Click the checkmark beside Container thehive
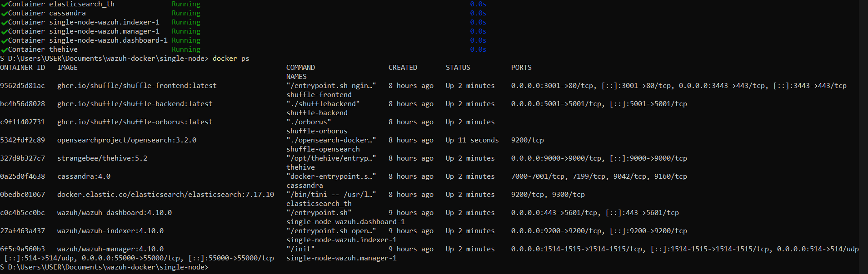Screen dimensions: 868x274 [4, 50]
